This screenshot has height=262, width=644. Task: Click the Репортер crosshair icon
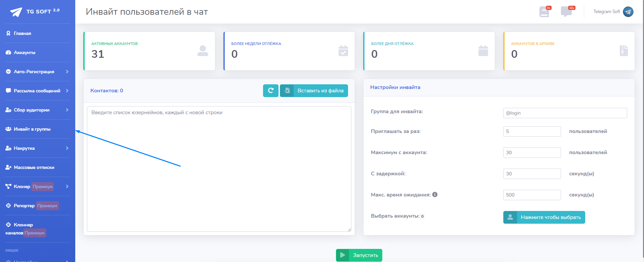(8, 206)
